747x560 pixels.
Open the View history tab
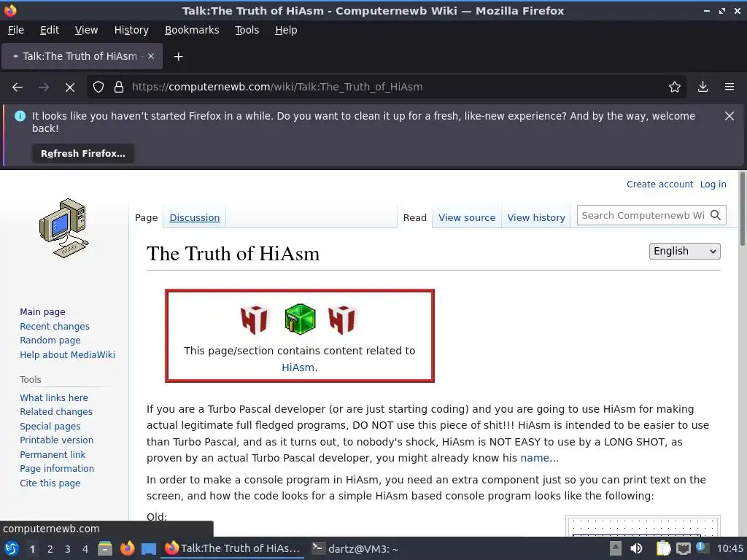(536, 217)
